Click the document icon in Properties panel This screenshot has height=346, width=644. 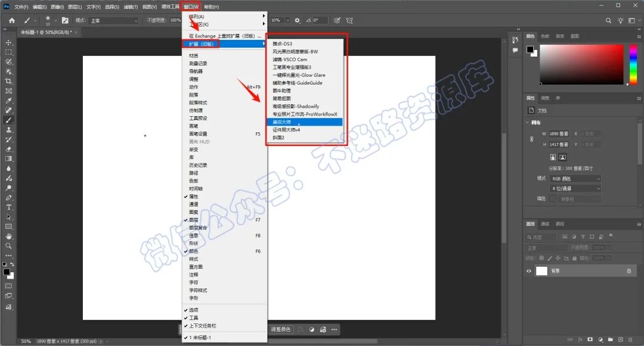click(x=531, y=110)
